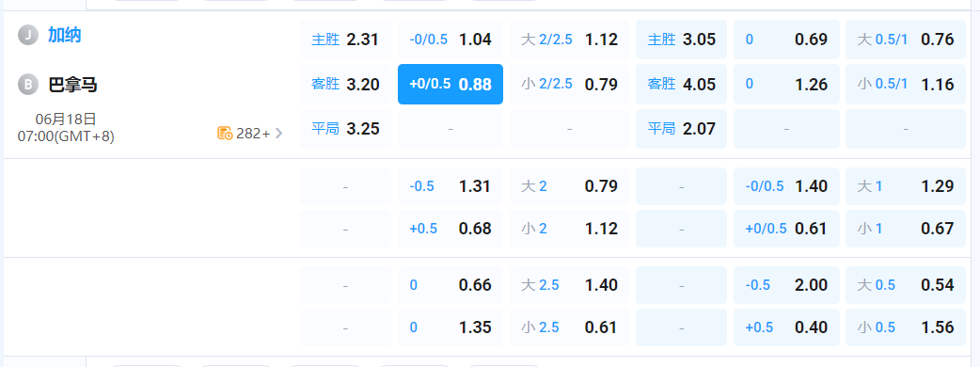
Task: Pick handicap 0 at 0.66
Action: pos(450,285)
